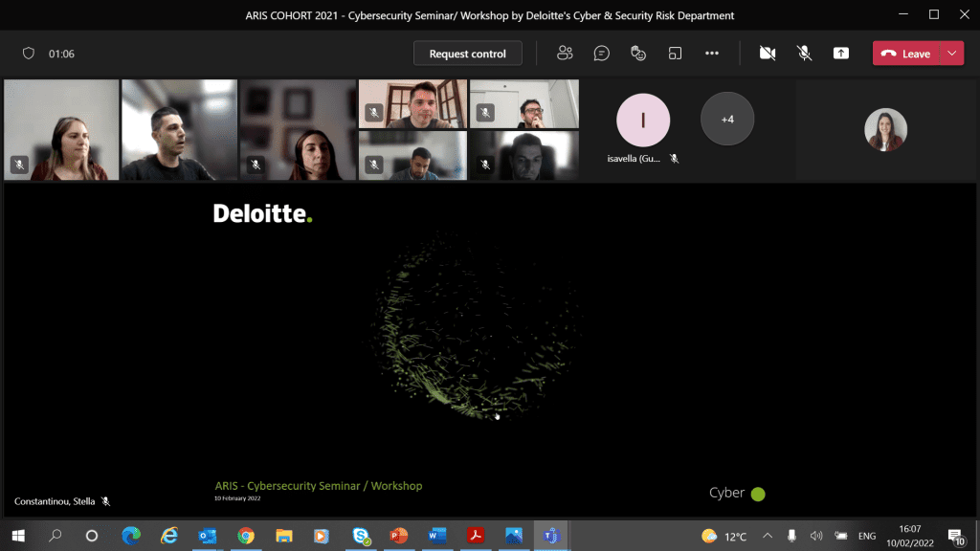Expand the Leave options dropdown arrow
This screenshot has width=980, height=551.
952,54
